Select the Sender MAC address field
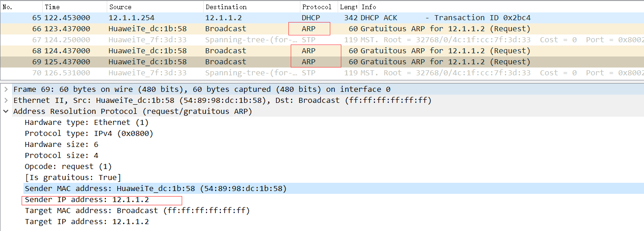Image resolution: width=644 pixels, height=231 pixels. 155,188
